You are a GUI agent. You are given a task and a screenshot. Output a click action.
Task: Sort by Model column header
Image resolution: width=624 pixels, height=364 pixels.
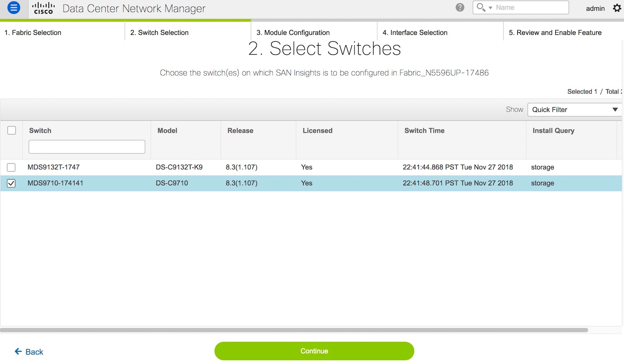(167, 130)
